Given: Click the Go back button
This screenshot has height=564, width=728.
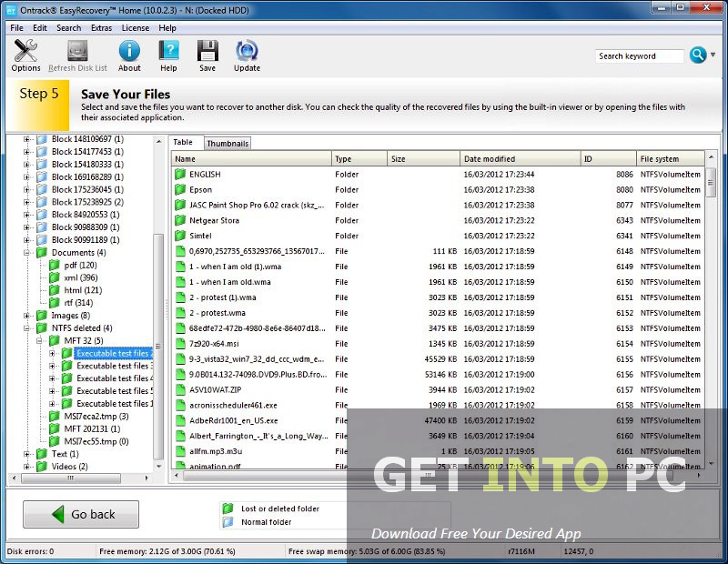Looking at the screenshot, I should coord(81,514).
